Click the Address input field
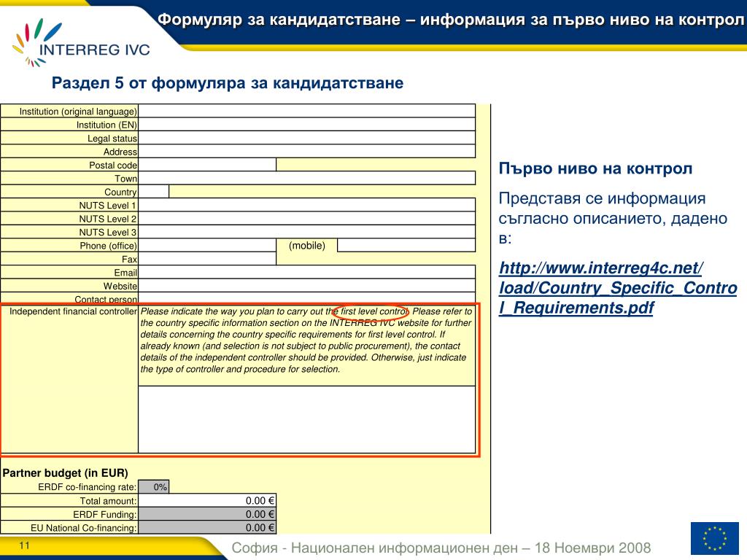 307,151
